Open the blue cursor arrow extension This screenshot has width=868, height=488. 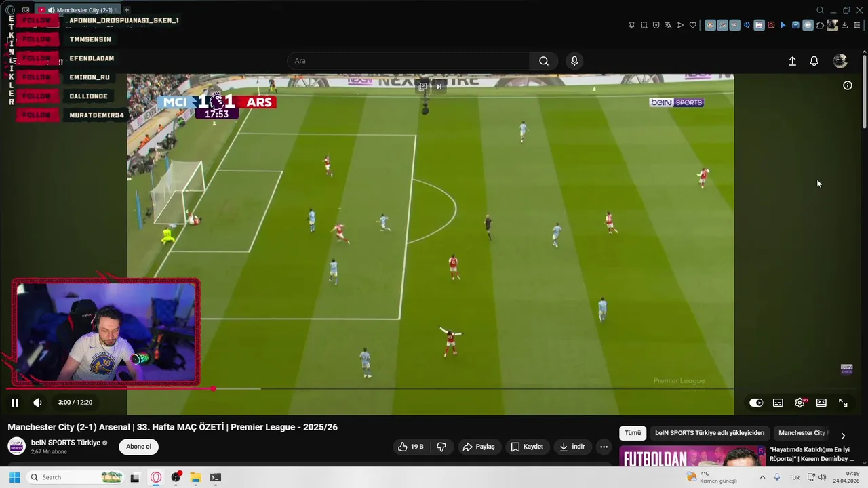(783, 25)
